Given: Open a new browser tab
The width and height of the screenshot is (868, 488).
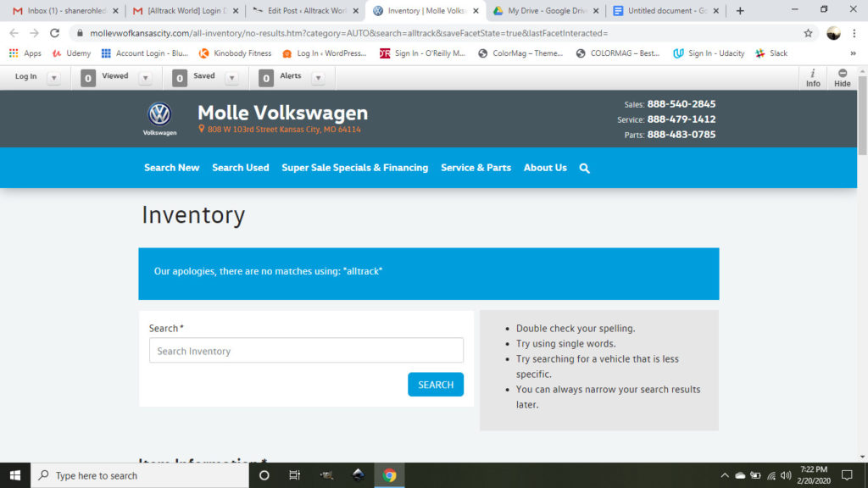Looking at the screenshot, I should pos(740,10).
